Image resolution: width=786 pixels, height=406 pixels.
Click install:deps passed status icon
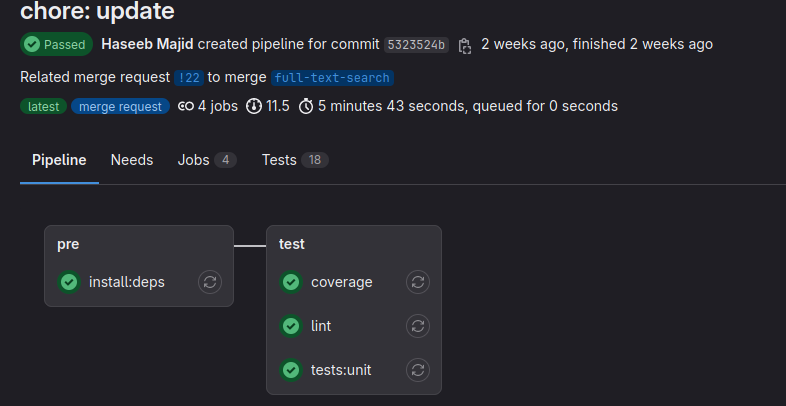click(x=69, y=282)
